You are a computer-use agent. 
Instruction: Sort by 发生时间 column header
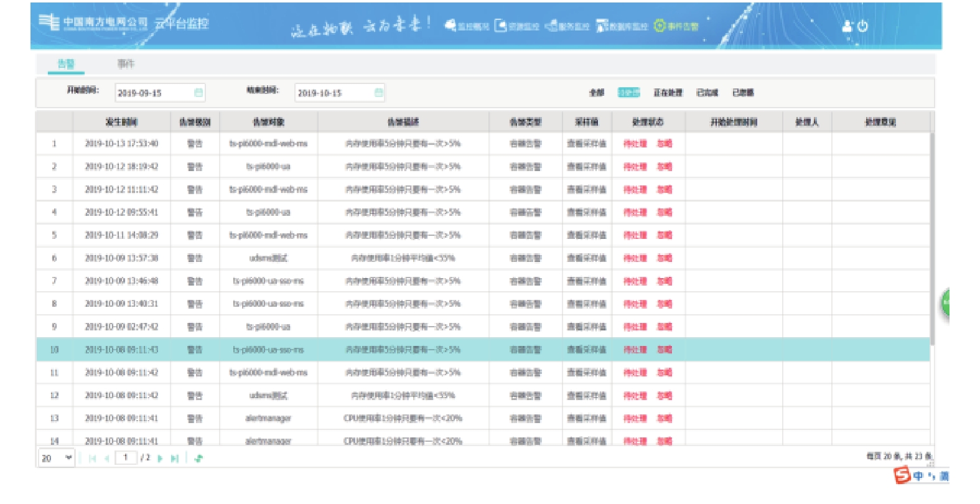pos(121,122)
